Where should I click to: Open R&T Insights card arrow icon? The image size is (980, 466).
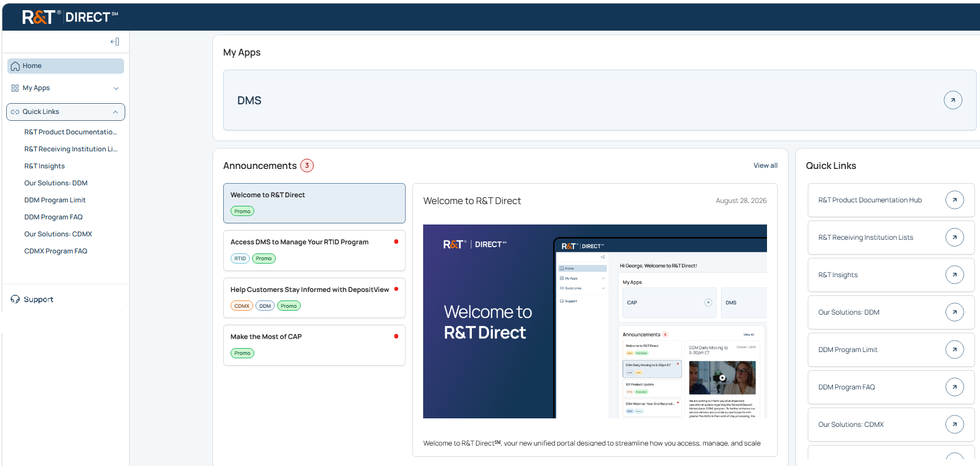point(955,275)
